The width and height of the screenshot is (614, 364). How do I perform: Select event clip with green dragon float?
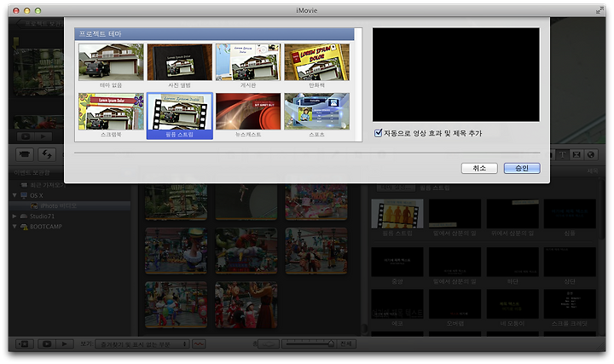click(x=246, y=251)
